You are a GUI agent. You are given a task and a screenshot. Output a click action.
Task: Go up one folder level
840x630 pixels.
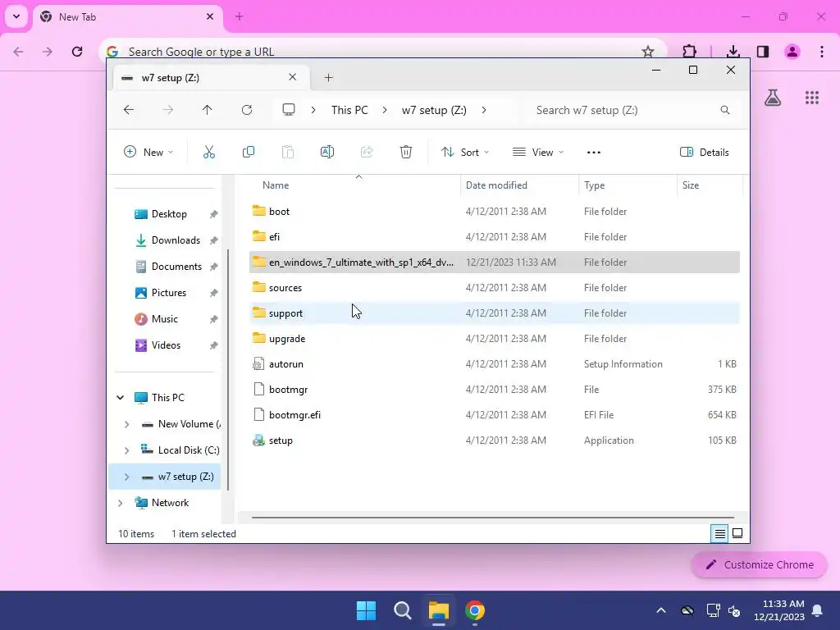pos(208,110)
